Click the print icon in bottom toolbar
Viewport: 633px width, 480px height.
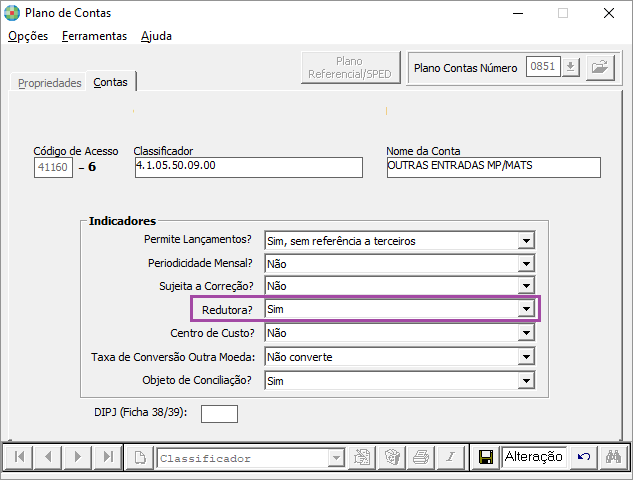tap(421, 457)
